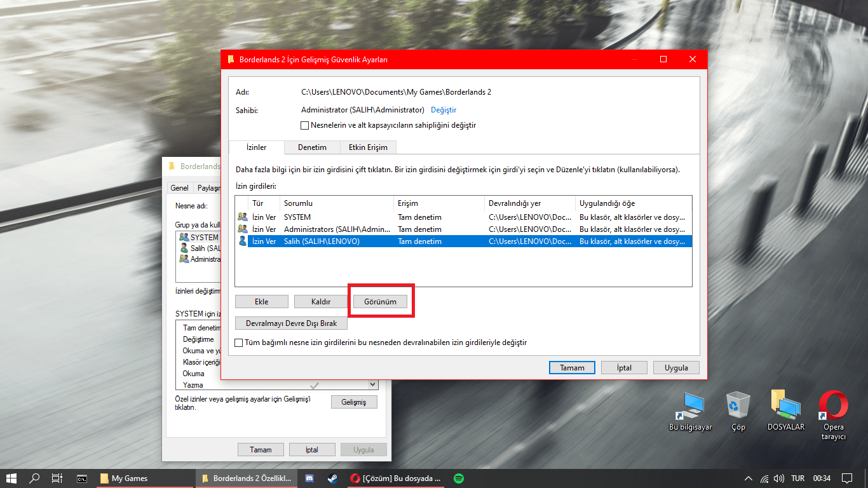Select the Administrators (SALIH\Admin...) permission entry
This screenshot has width=868, height=488.
tap(463, 229)
